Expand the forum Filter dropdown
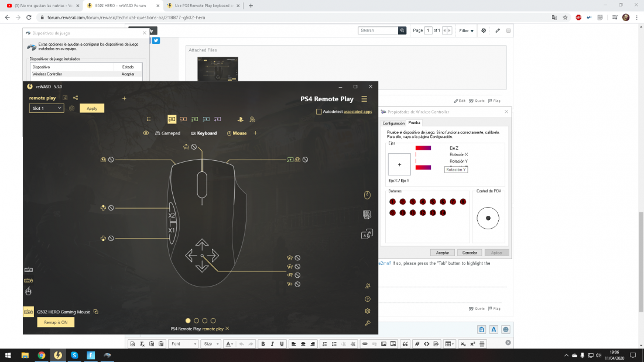Image resolution: width=644 pixels, height=362 pixels. (x=466, y=30)
